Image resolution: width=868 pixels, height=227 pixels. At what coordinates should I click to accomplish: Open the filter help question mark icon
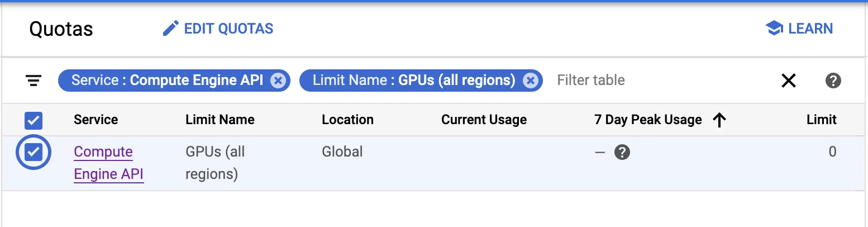click(833, 81)
